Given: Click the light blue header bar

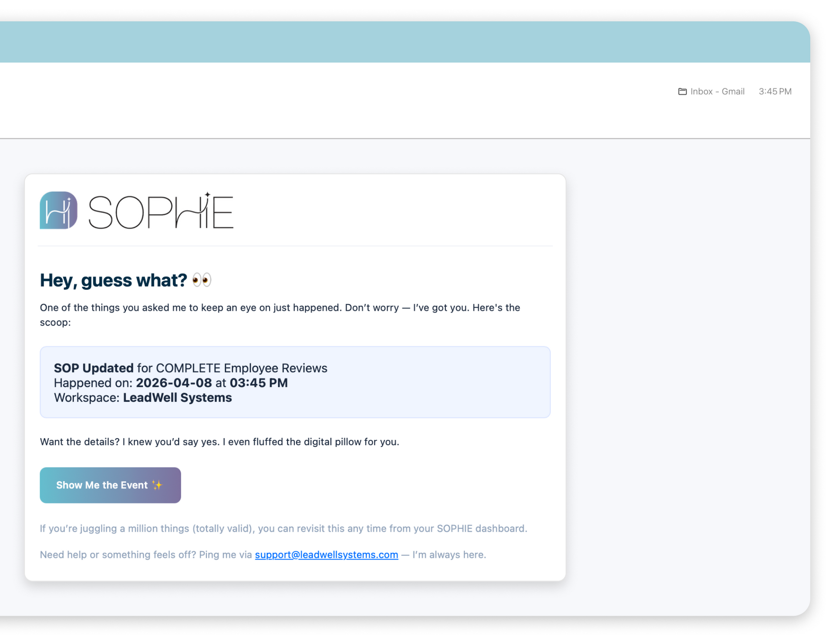Looking at the screenshot, I should click(392, 42).
